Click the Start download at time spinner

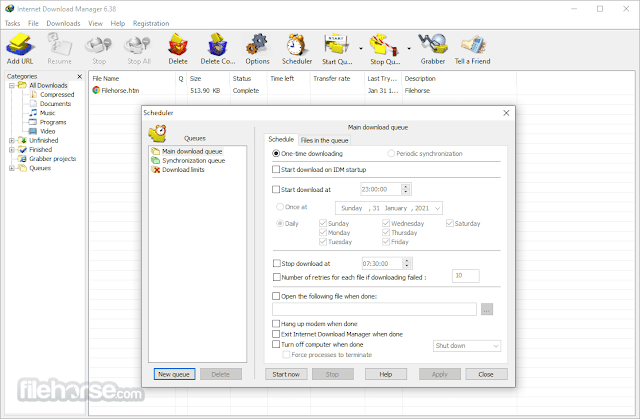point(405,189)
